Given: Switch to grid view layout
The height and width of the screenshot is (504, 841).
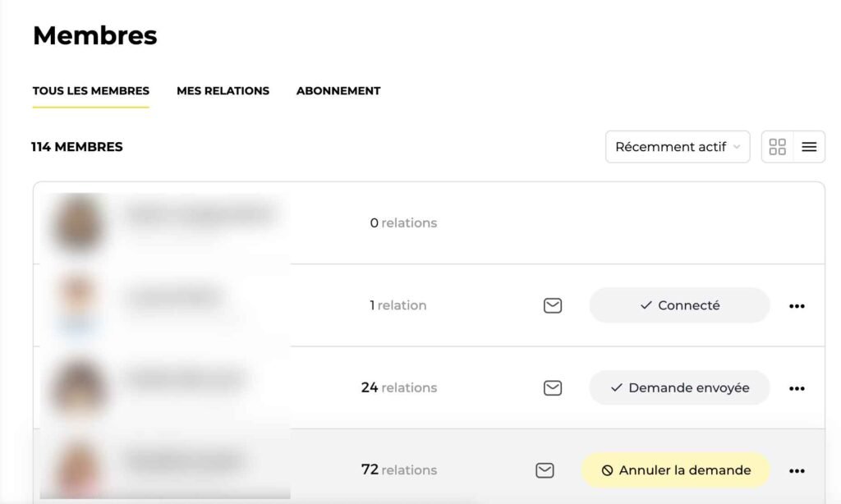Looking at the screenshot, I should pos(777,147).
